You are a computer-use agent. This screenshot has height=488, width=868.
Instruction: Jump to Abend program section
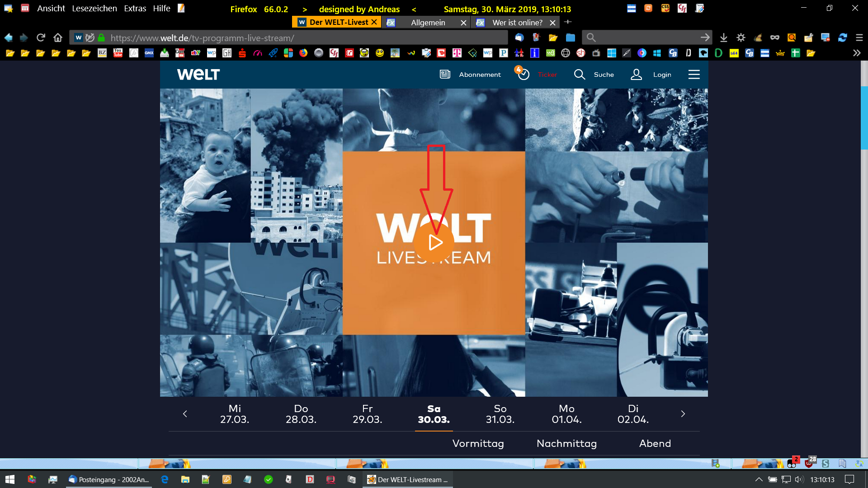[x=655, y=444]
